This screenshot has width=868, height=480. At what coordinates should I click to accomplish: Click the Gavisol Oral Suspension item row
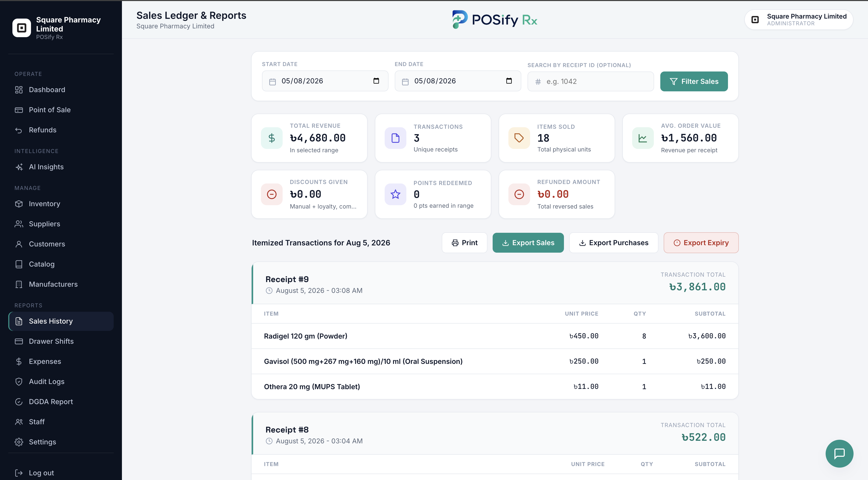[x=495, y=361]
